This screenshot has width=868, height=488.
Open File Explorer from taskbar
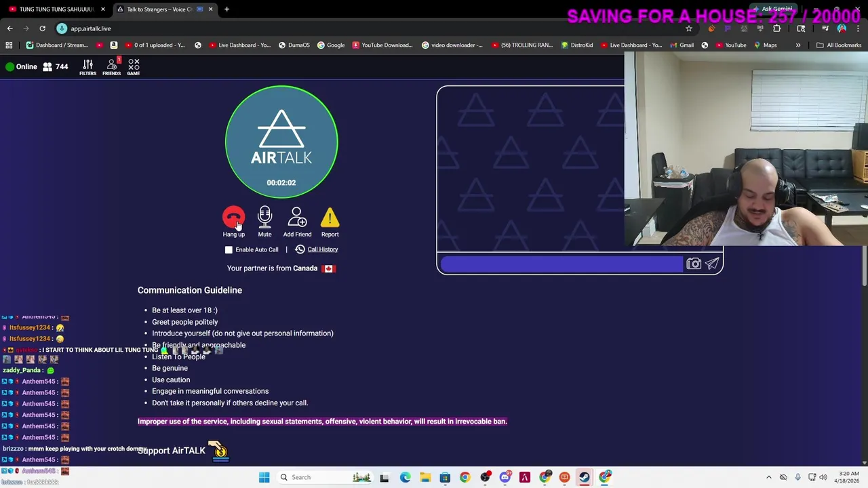point(425,477)
